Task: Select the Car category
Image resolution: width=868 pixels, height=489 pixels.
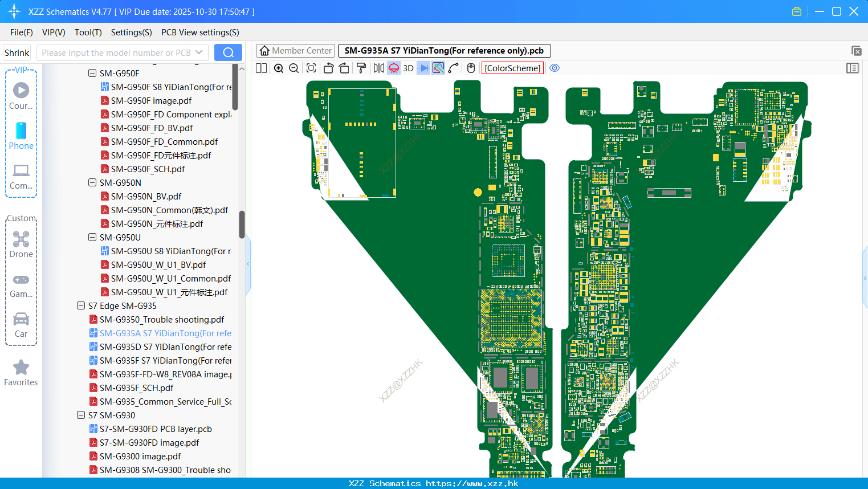Action: coord(21,325)
